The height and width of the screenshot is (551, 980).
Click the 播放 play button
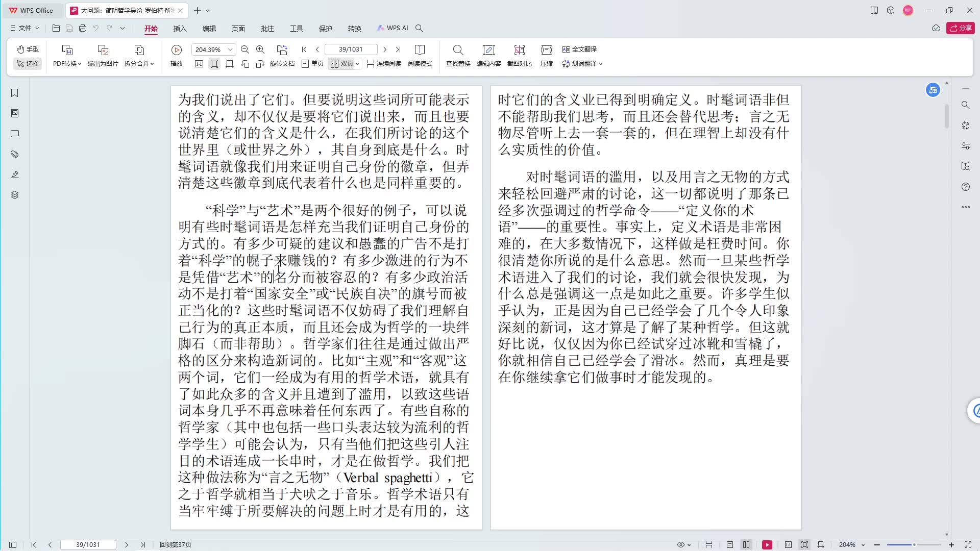177,56
